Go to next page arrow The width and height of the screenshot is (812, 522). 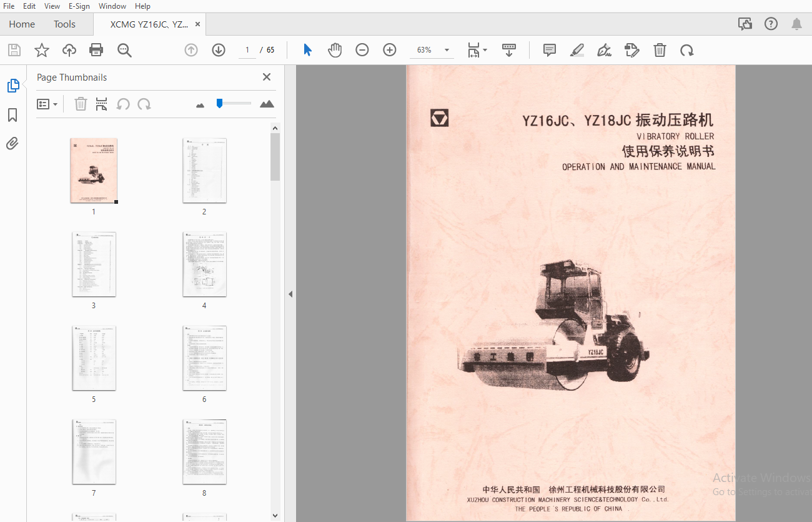(219, 50)
